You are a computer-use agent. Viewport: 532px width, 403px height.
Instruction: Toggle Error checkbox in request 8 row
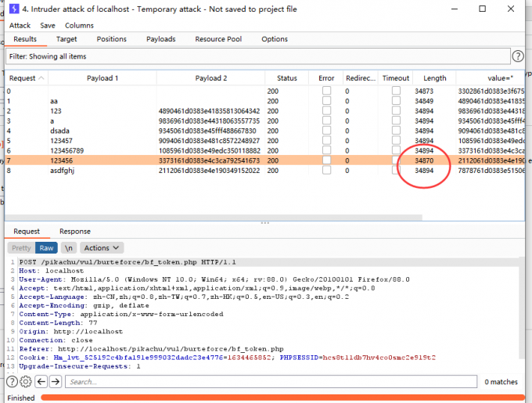[326, 170]
